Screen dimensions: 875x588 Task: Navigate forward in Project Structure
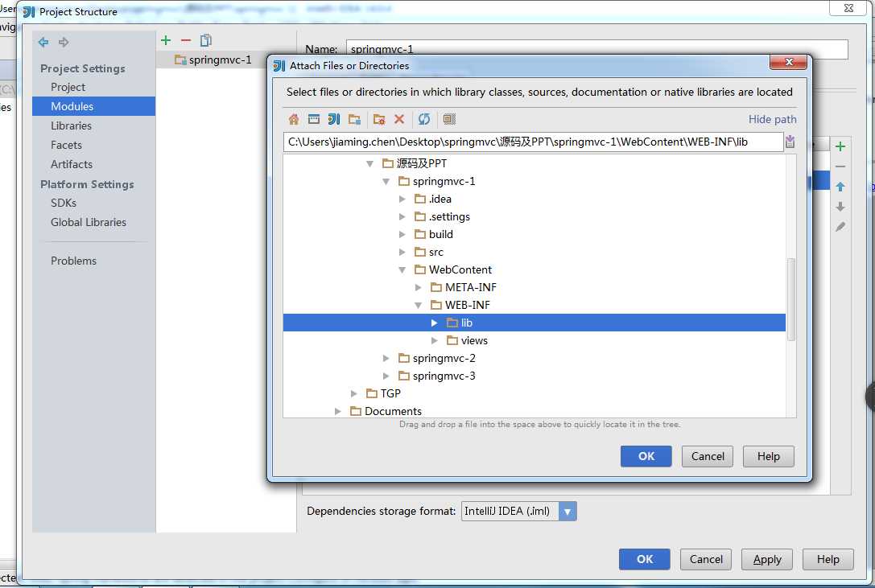[x=64, y=43]
